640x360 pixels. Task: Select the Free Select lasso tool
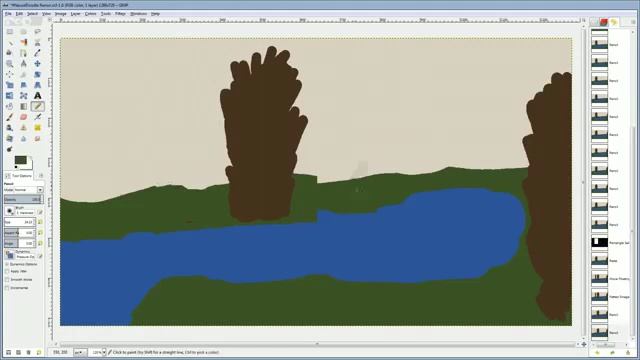(37, 31)
